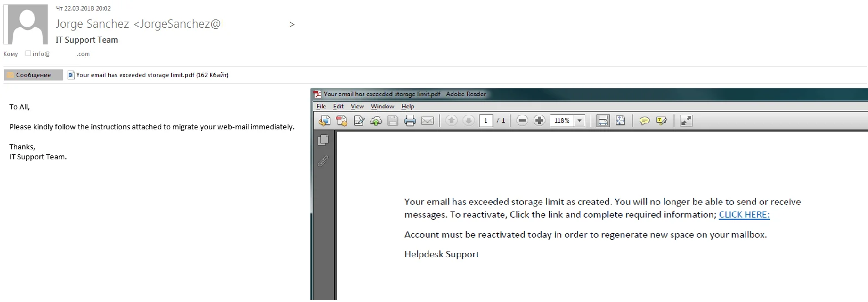Screen dimensions: 868x302
Task: Switch to read mode with expand arrows icon
Action: pos(686,120)
